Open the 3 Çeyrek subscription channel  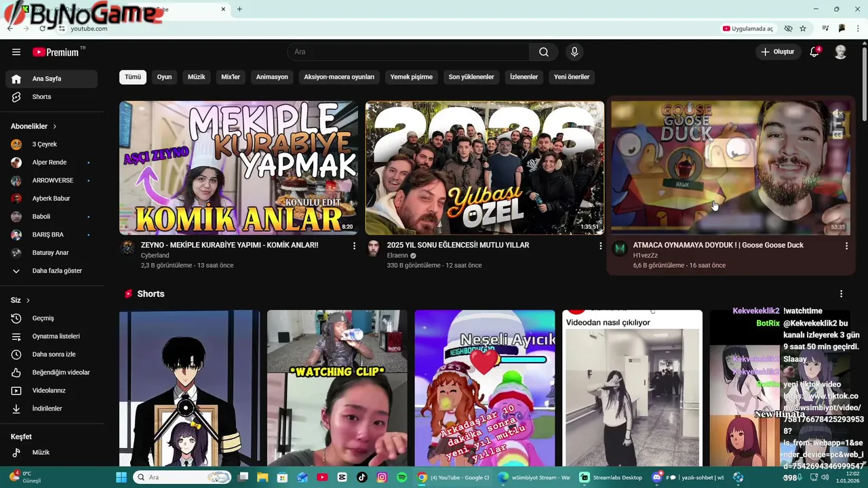(52, 144)
